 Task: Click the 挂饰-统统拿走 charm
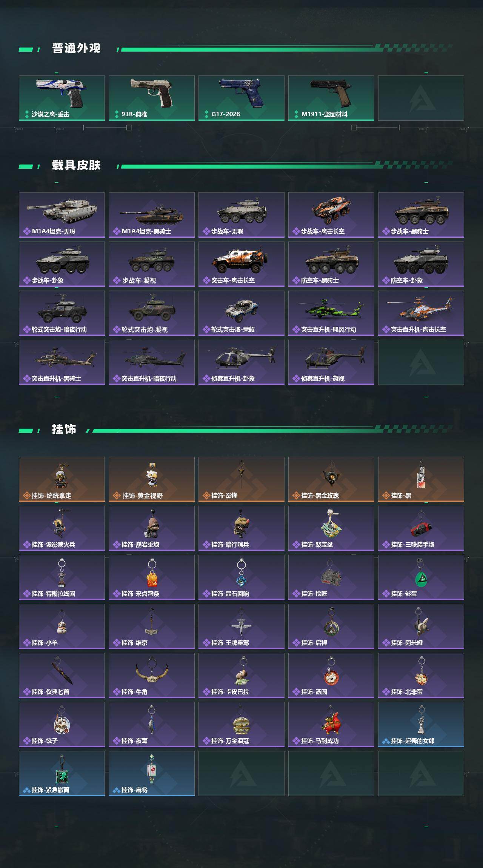click(62, 479)
